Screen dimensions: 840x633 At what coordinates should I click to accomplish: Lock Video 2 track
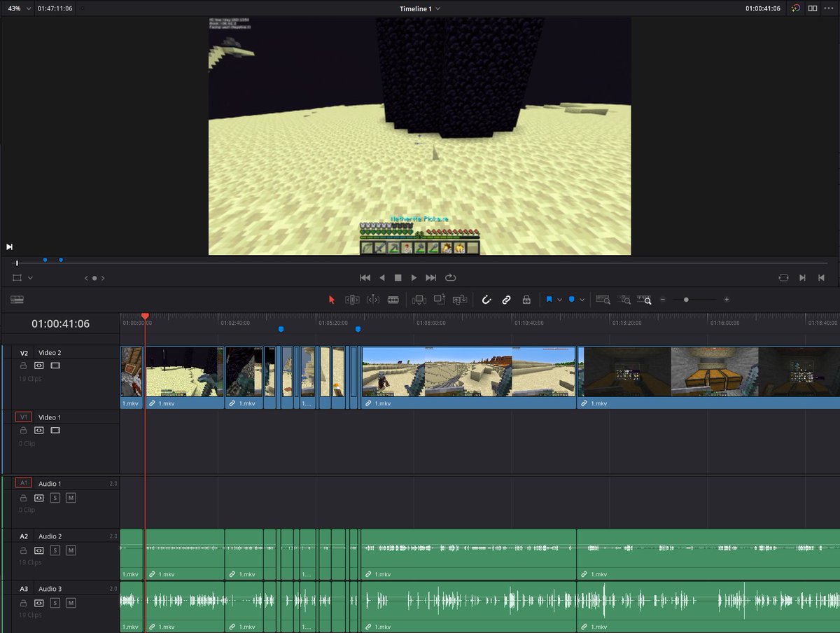[23, 366]
